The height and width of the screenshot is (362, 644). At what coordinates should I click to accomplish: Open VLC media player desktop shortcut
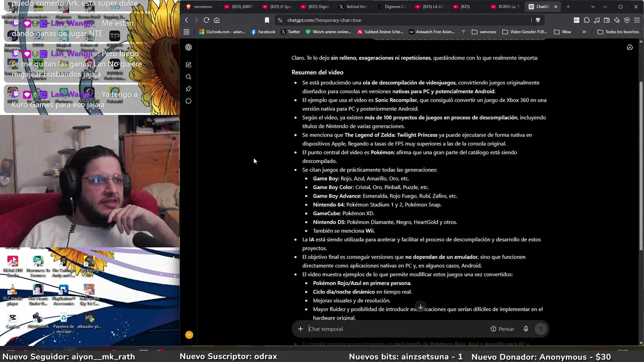[13, 295]
